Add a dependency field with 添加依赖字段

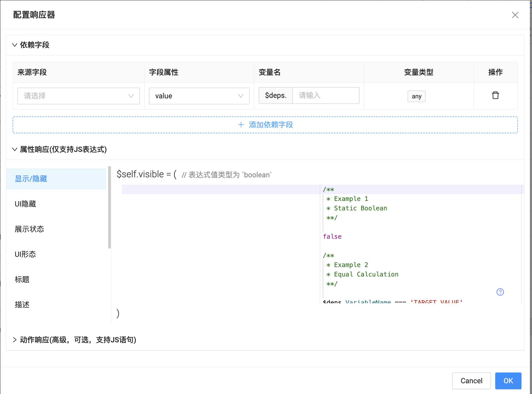pos(265,125)
